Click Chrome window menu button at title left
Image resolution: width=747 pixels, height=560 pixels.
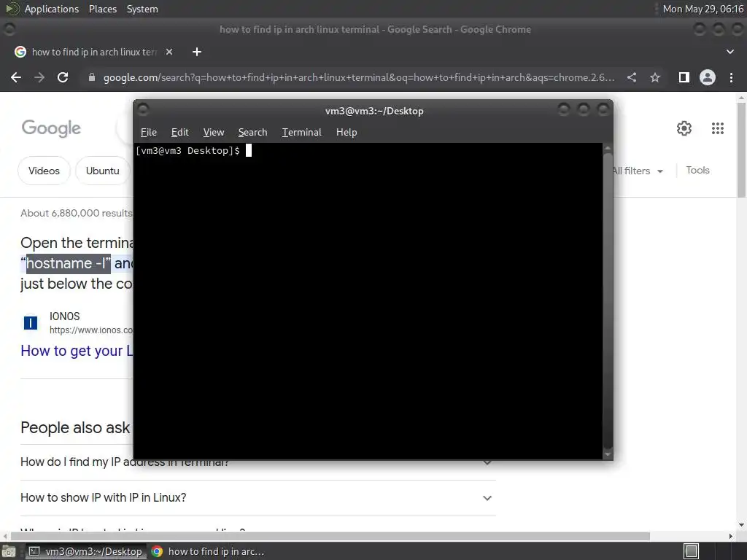(x=9, y=29)
